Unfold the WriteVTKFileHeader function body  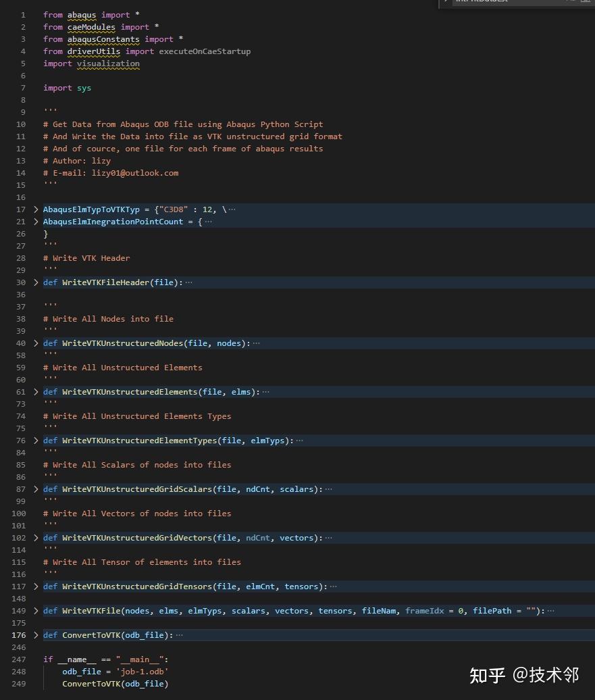[x=36, y=282]
